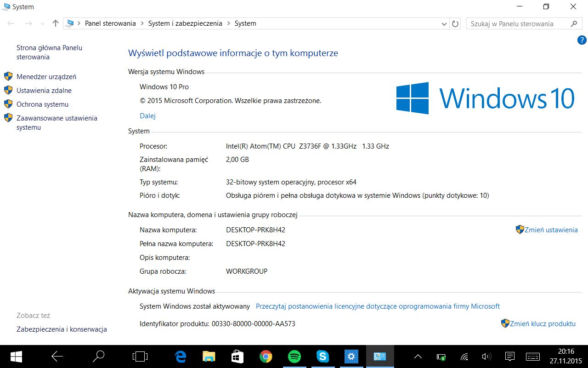
Task: Open Zaawansowane ustawienia systemu
Action: (x=57, y=123)
